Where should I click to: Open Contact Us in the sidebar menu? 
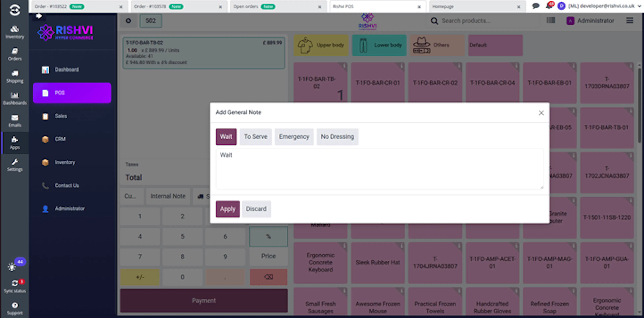point(72,186)
